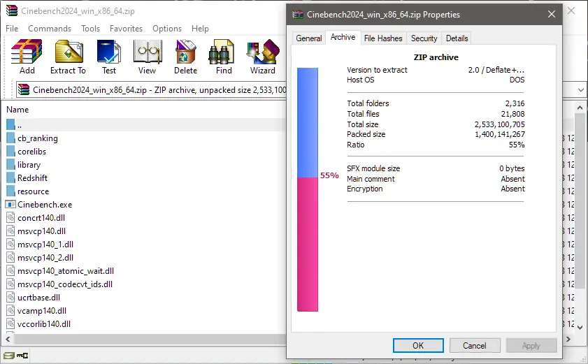Viewport: 588px width, 364px height.
Task: Switch to the Archive tab
Action: coord(343,37)
